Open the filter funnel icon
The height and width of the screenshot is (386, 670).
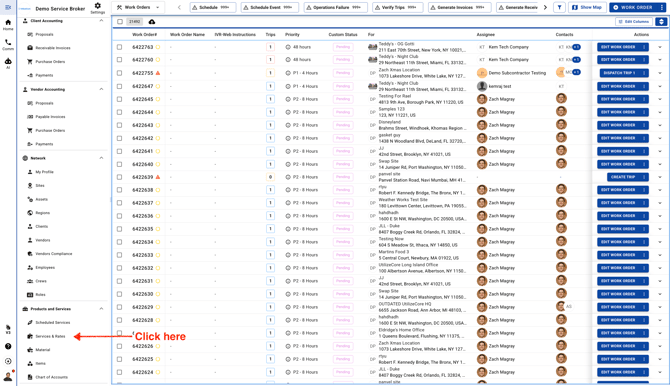click(559, 7)
